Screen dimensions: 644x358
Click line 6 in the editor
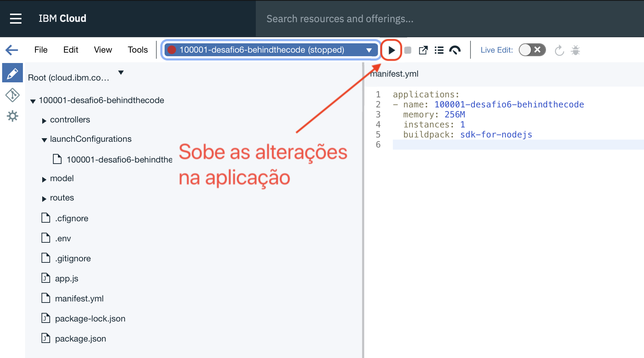[x=518, y=145]
